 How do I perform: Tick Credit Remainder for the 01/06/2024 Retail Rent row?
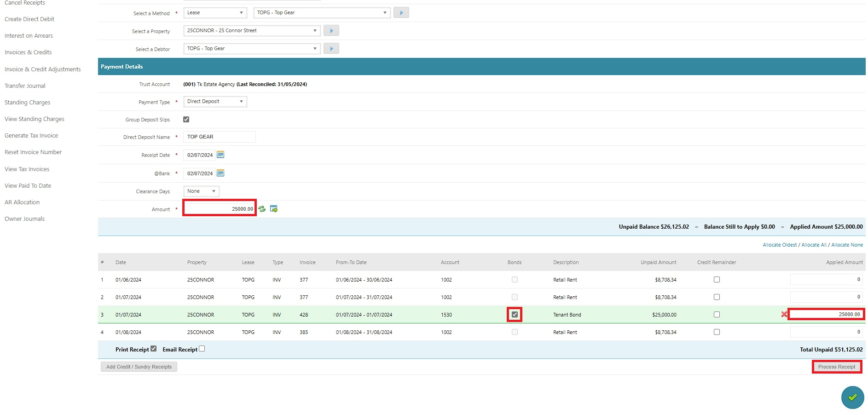coord(717,279)
